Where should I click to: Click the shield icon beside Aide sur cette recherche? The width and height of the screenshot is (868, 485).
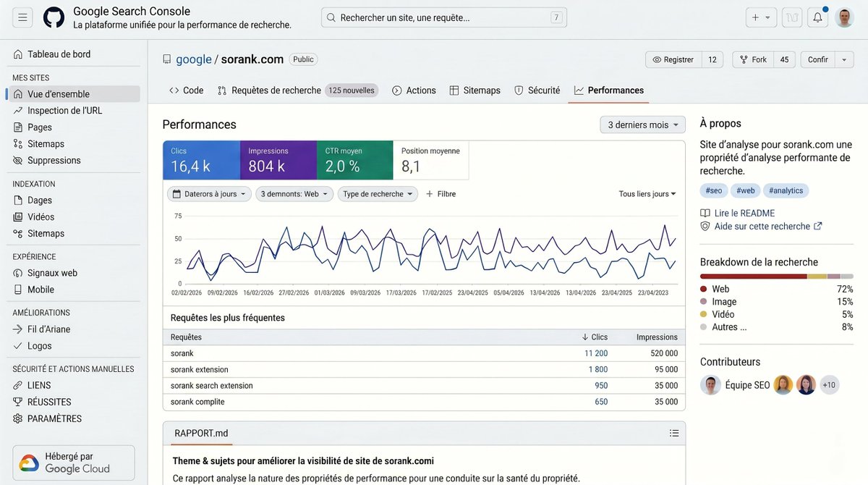point(705,227)
